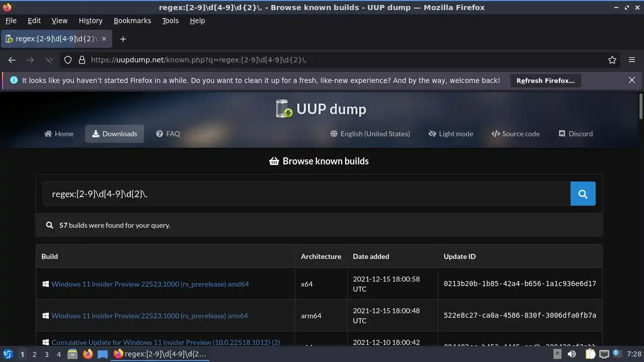The width and height of the screenshot is (644, 362).
Task: Close the regex search tab
Action: coord(104,39)
